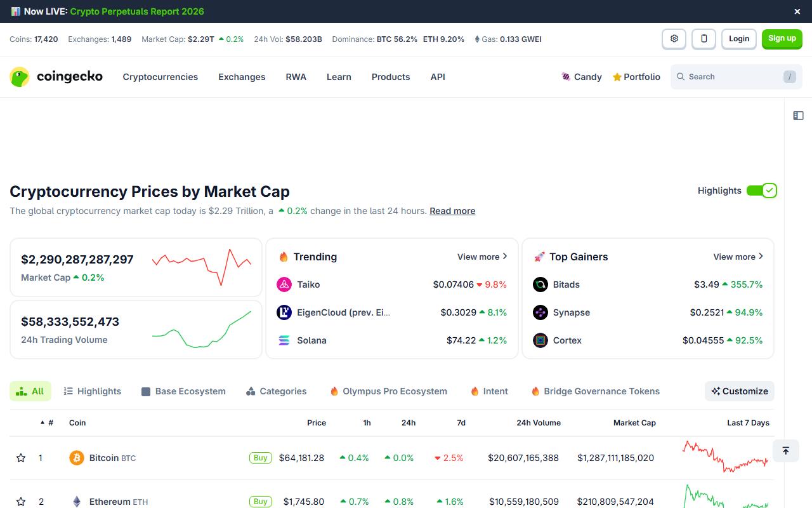The image size is (812, 508).
Task: Open the RWA nav menu
Action: tap(296, 77)
